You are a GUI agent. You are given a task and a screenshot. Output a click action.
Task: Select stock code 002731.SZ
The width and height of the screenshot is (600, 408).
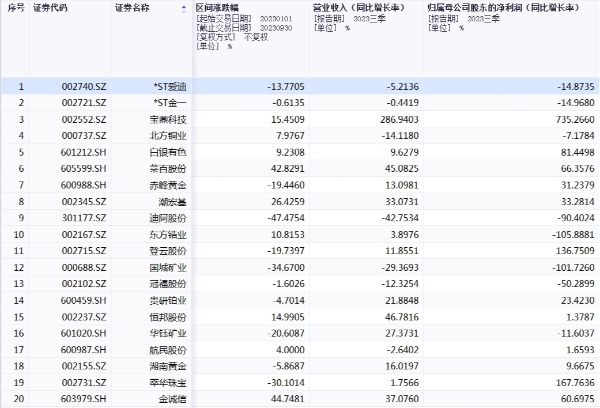pyautogui.click(x=84, y=383)
